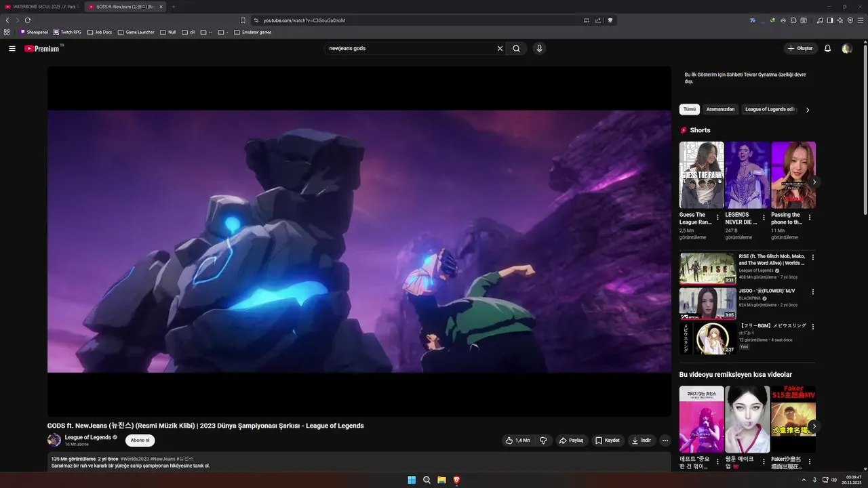Open Emulator games bookmark folder
The width and height of the screenshot is (868, 488).
(x=253, y=32)
